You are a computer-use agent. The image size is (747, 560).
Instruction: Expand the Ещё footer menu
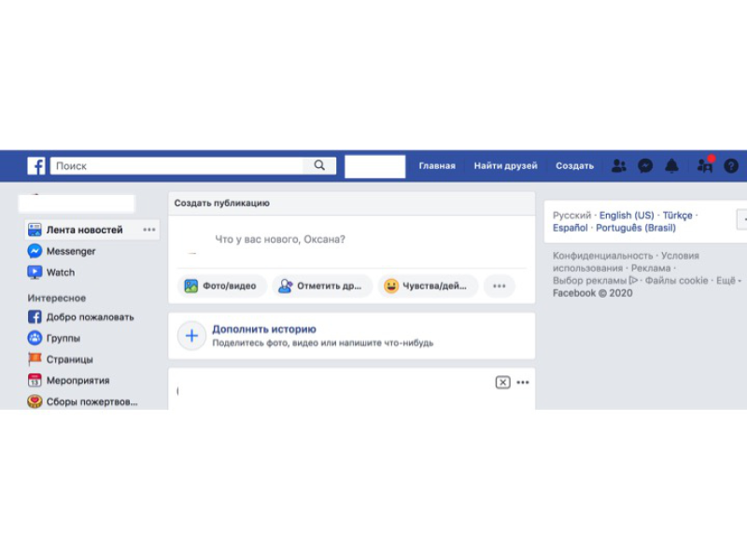tap(729, 281)
